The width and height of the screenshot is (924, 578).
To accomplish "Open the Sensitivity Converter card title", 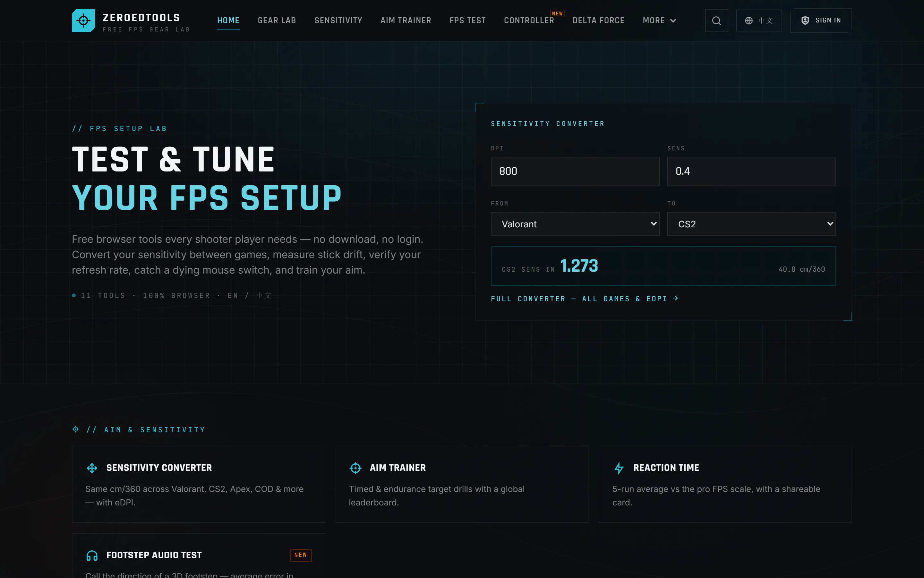I will tap(159, 468).
